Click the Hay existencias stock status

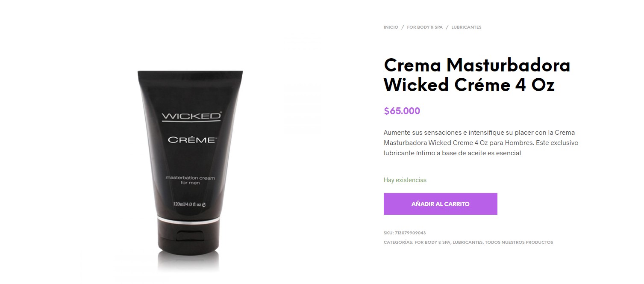pos(405,180)
